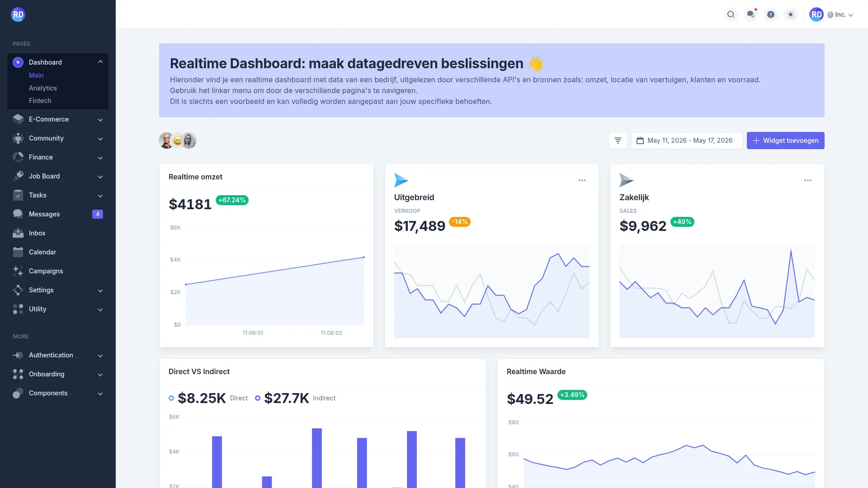Open the @ Inc. account dropdown
The image size is (868, 488).
[840, 14]
